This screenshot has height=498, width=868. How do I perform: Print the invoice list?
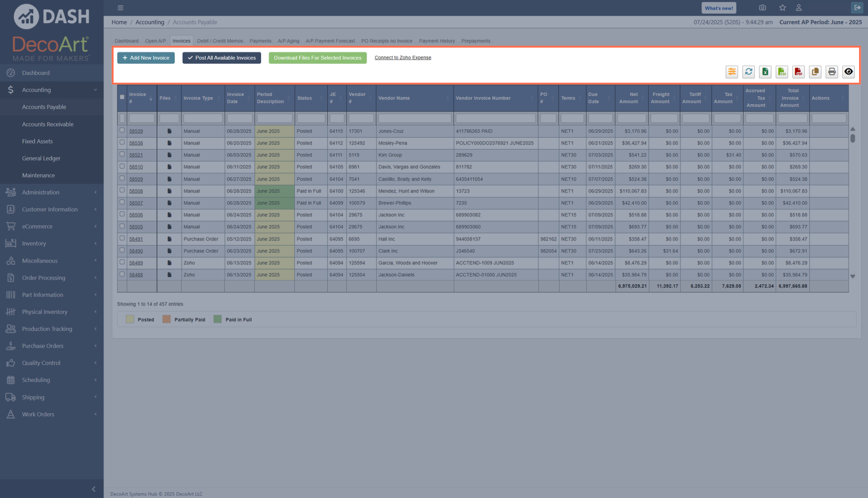click(x=831, y=72)
